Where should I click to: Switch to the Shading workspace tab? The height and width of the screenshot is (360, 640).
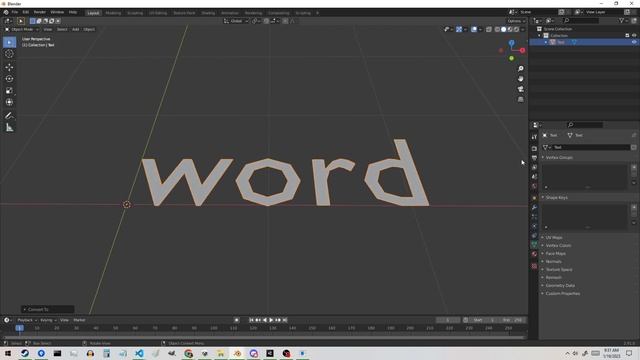[x=208, y=13]
